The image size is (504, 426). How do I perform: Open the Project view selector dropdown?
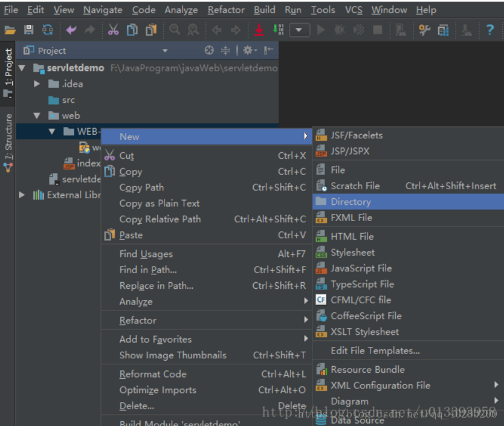(165, 51)
